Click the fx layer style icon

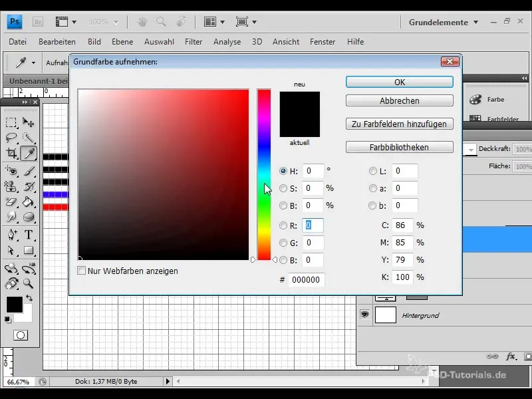coord(510,356)
